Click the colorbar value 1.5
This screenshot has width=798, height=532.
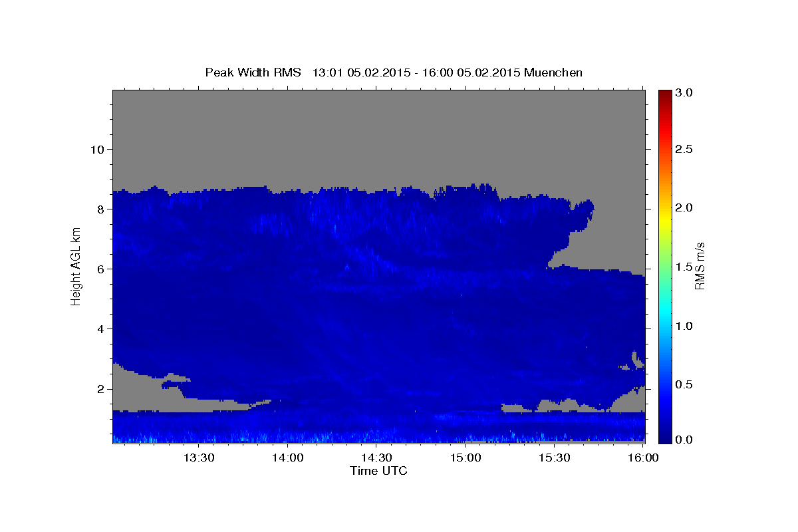click(x=684, y=267)
